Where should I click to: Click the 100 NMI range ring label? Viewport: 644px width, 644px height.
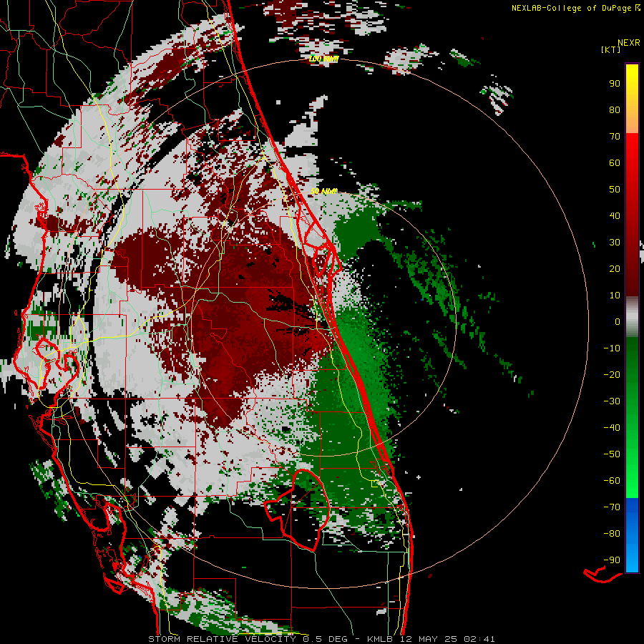[x=324, y=59]
